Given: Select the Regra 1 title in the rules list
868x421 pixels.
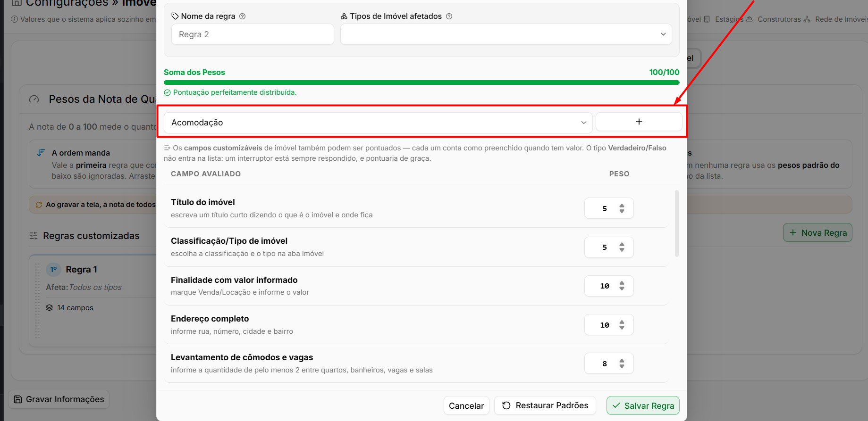Looking at the screenshot, I should click(x=81, y=270).
